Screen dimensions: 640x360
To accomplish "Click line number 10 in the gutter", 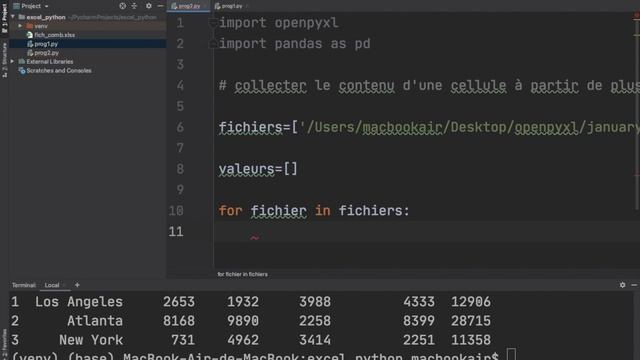I will click(x=176, y=211).
